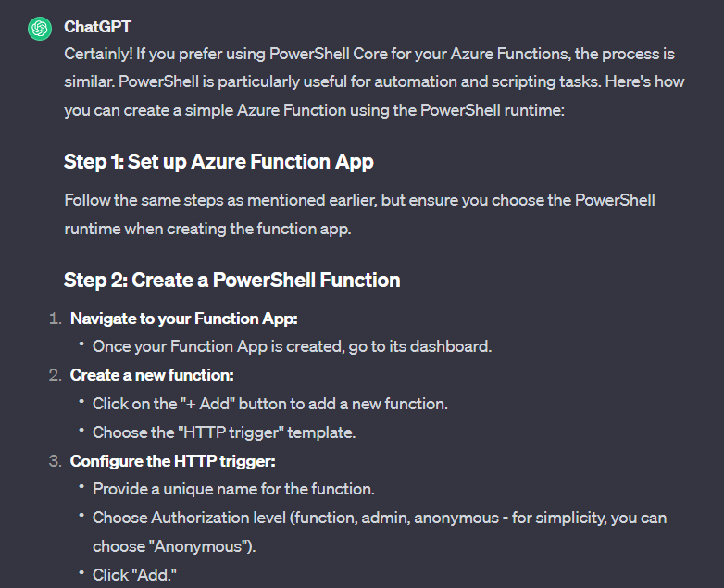Select the Step 1: Set up Azure Function App heading
The image size is (724, 588).
coord(218,162)
